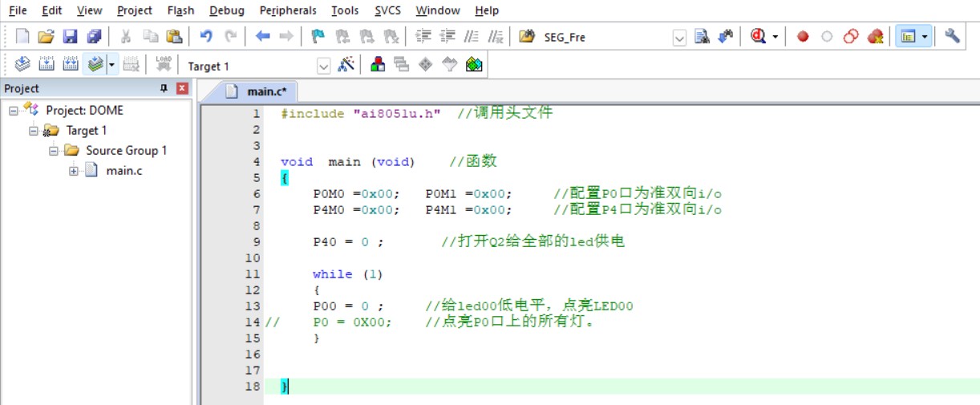Image resolution: width=980 pixels, height=405 pixels.
Task: Click the Rebuild all target files icon
Action: (71, 65)
